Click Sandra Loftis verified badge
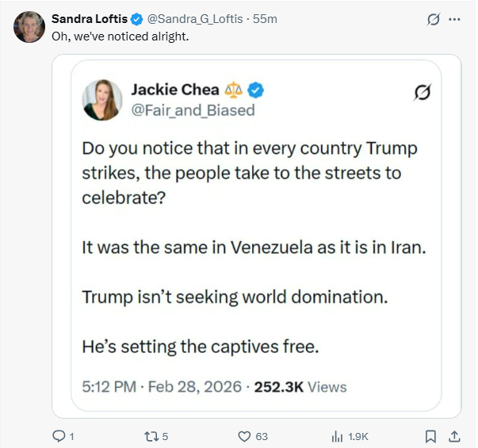Viewport: 478px width, 448px height. point(136,18)
